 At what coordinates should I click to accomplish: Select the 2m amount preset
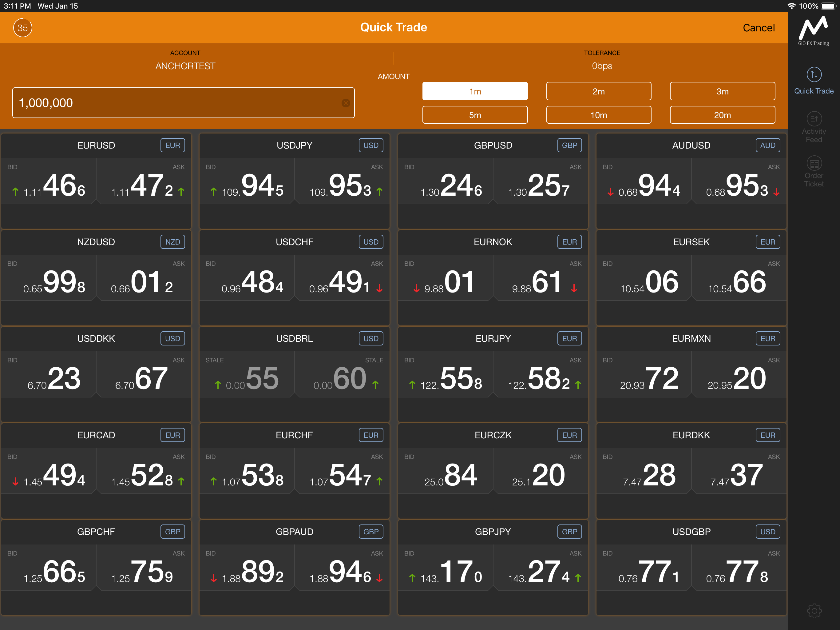click(x=599, y=91)
